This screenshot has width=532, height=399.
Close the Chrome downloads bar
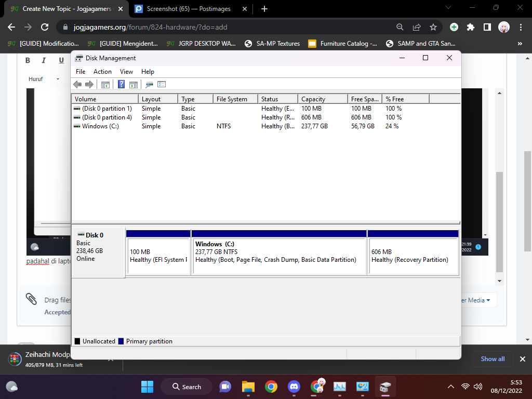(x=523, y=359)
